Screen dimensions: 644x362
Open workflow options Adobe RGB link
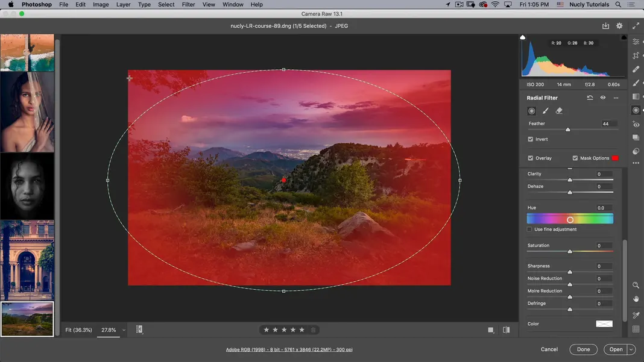coord(289,350)
